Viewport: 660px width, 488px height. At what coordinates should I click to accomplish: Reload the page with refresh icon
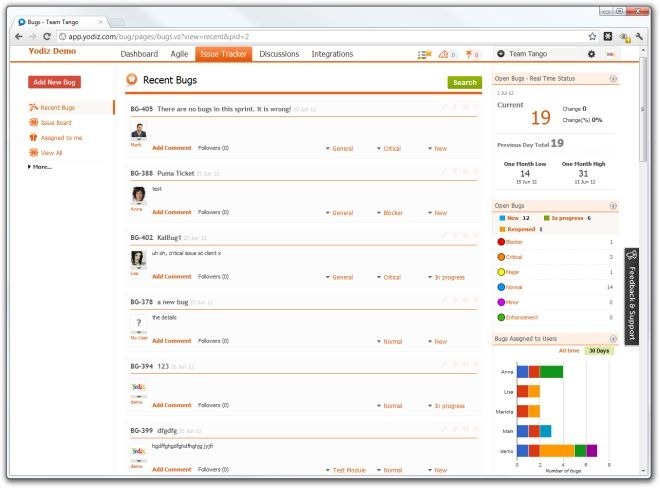(47, 37)
